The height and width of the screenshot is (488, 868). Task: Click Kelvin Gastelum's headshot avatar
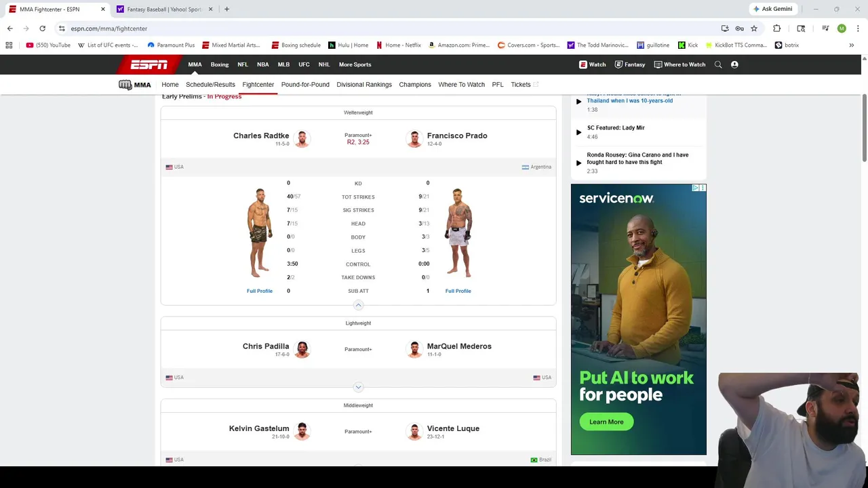tap(302, 432)
